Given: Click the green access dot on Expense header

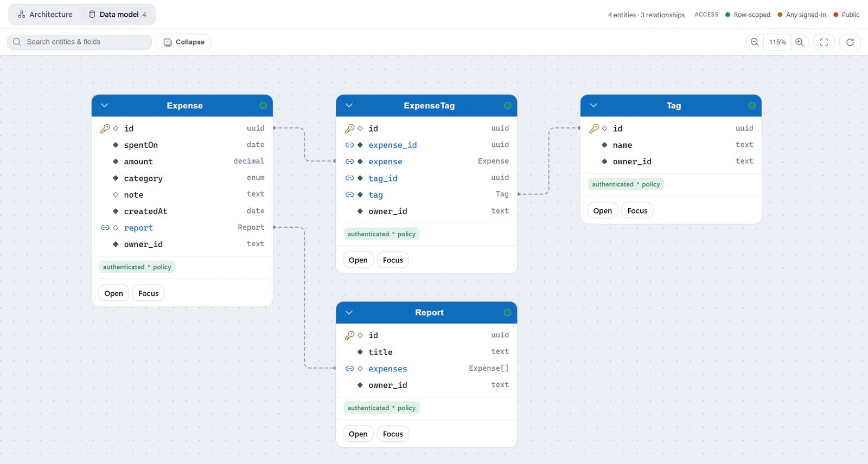Looking at the screenshot, I should coord(263,106).
